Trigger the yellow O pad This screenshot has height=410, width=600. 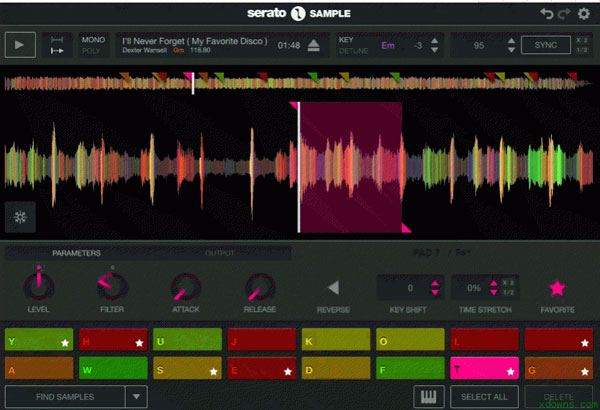[410, 339]
